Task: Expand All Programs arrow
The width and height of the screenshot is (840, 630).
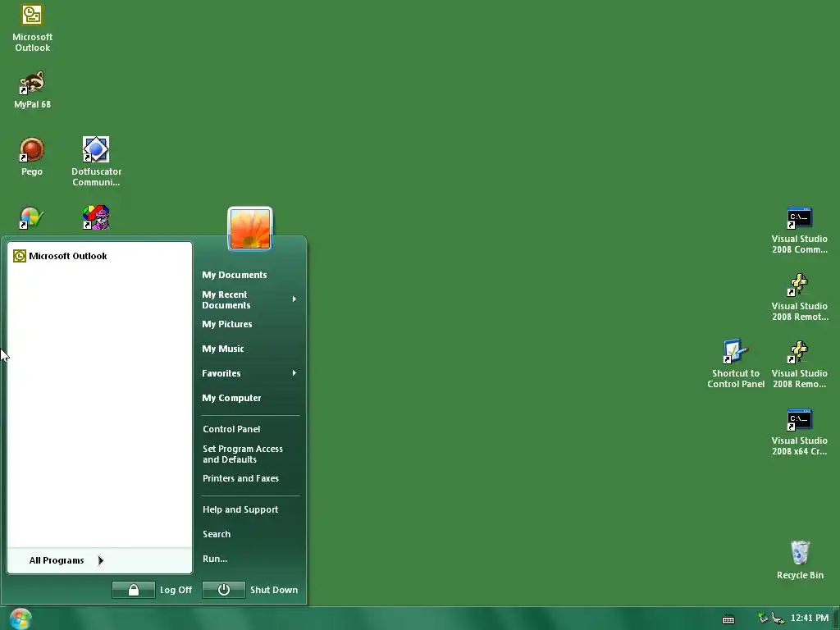Action: (x=100, y=560)
